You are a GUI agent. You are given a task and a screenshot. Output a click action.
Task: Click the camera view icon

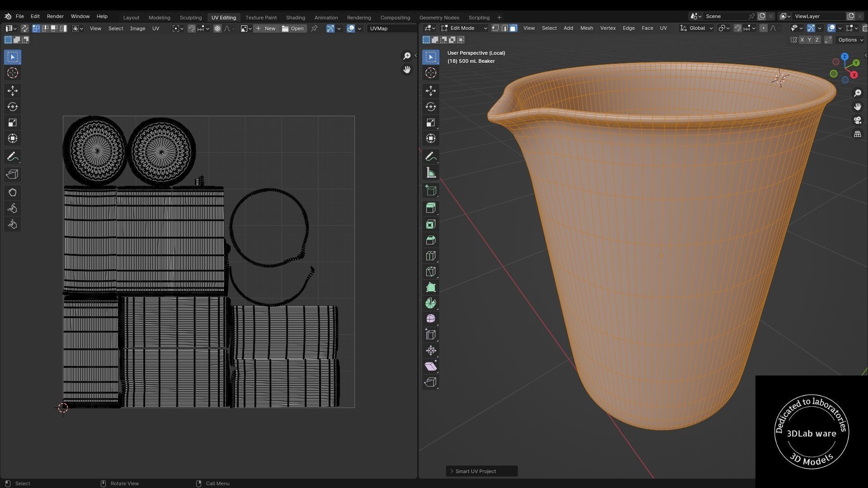(857, 120)
